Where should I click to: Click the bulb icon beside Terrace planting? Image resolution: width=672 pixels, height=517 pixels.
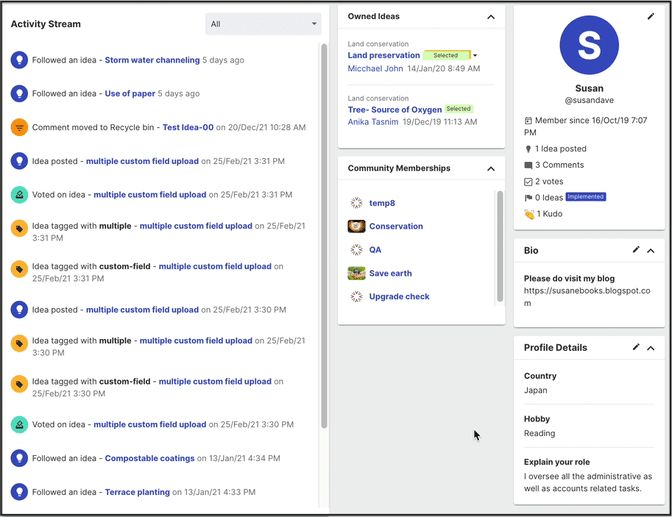19,492
